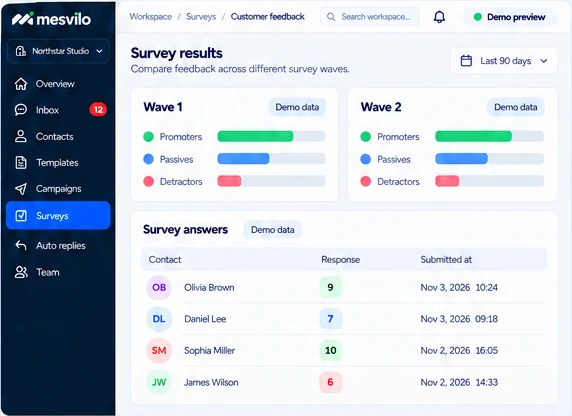This screenshot has width=572, height=416.
Task: Click the Wave 2 Promoters progress bar
Action: pos(490,136)
